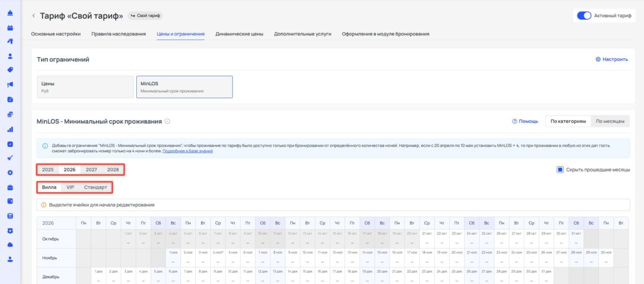The width and height of the screenshot is (644, 284).
Task: Open the calendar icon in sidebar
Action: coord(10,27)
